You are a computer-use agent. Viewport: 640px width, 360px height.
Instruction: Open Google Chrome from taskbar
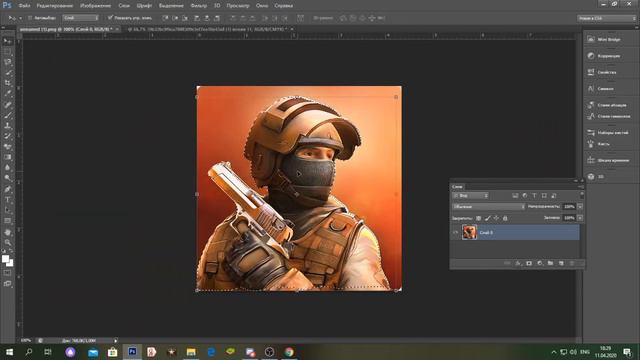pyautogui.click(x=289, y=352)
